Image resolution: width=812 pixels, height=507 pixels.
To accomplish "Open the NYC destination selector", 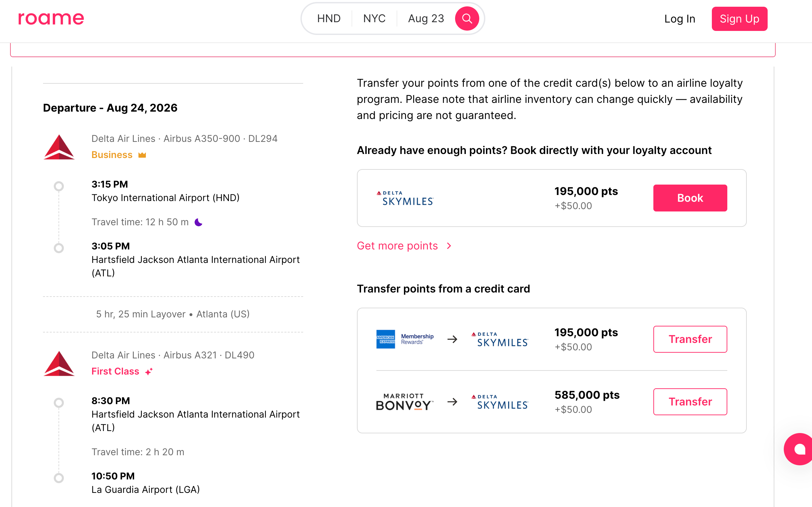I will point(374,18).
